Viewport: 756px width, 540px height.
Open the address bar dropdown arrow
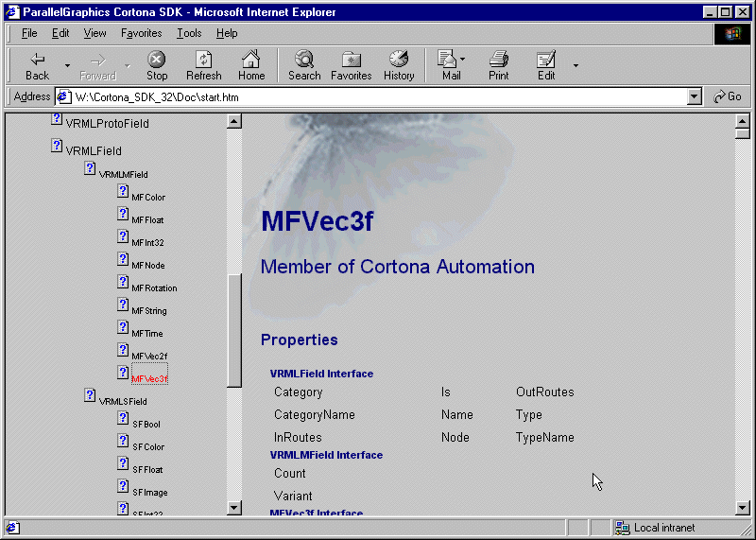coord(694,97)
